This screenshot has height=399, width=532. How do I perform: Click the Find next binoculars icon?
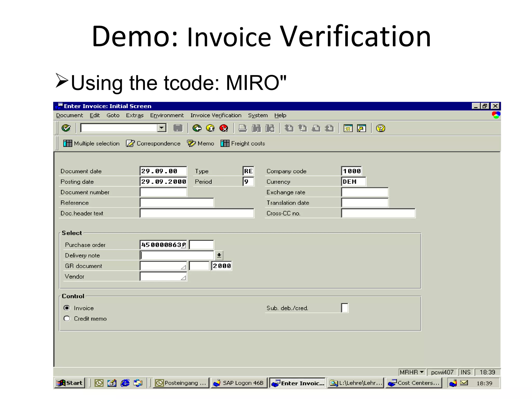[270, 128]
